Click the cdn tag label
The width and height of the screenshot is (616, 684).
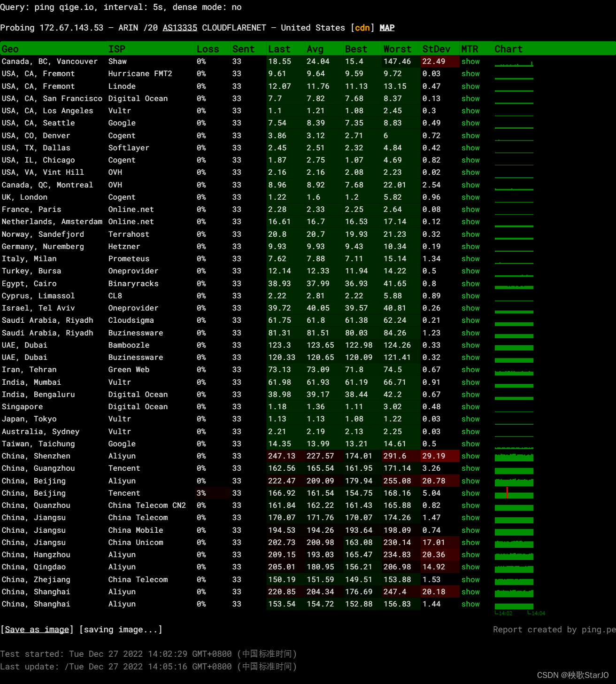[x=362, y=28]
